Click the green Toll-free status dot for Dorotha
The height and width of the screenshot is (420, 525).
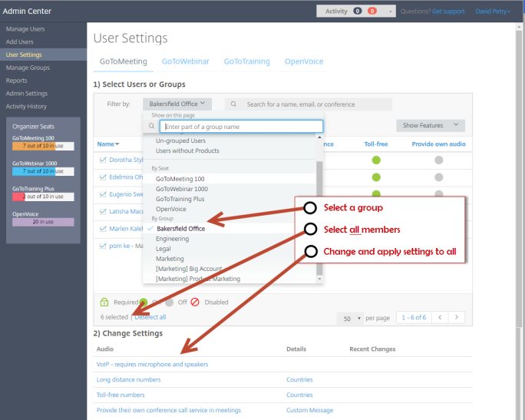(x=376, y=160)
